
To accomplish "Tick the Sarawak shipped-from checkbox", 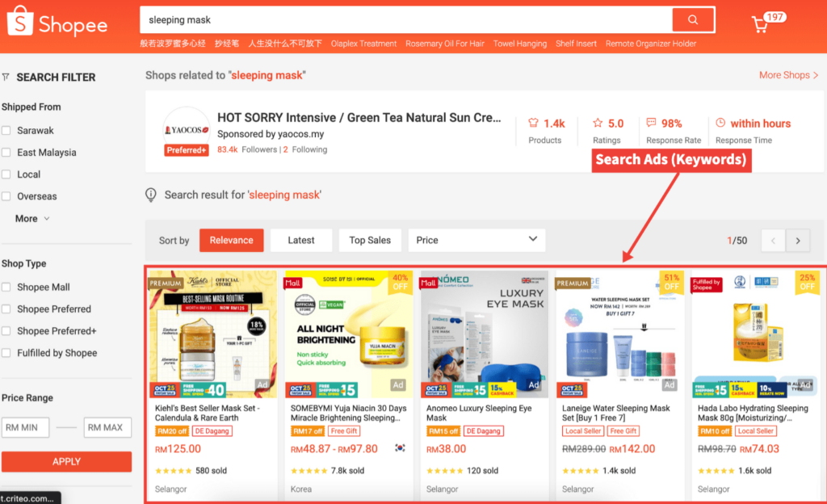I will 6,131.
